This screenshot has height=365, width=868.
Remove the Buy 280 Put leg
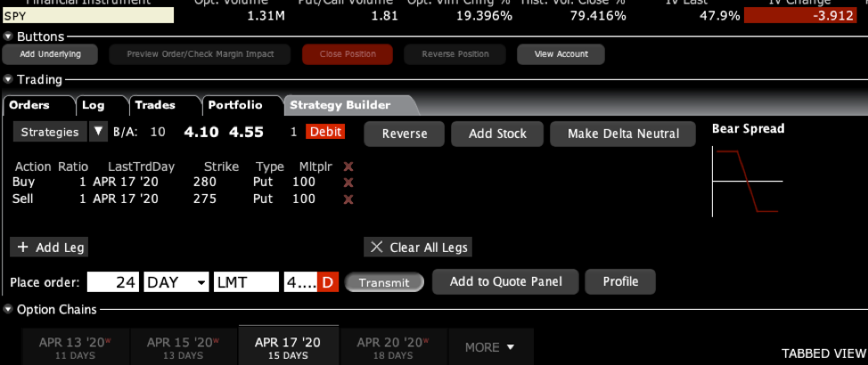[x=348, y=182]
